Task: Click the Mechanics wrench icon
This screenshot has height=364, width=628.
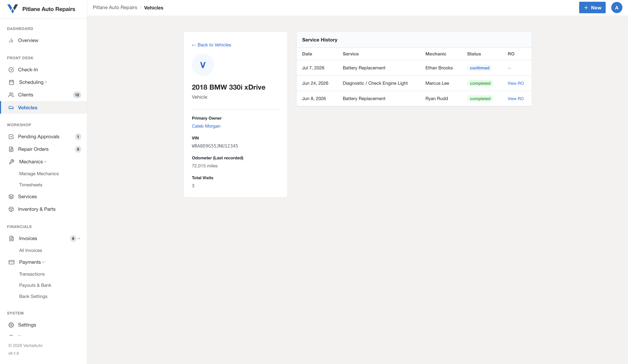Action: click(12, 162)
